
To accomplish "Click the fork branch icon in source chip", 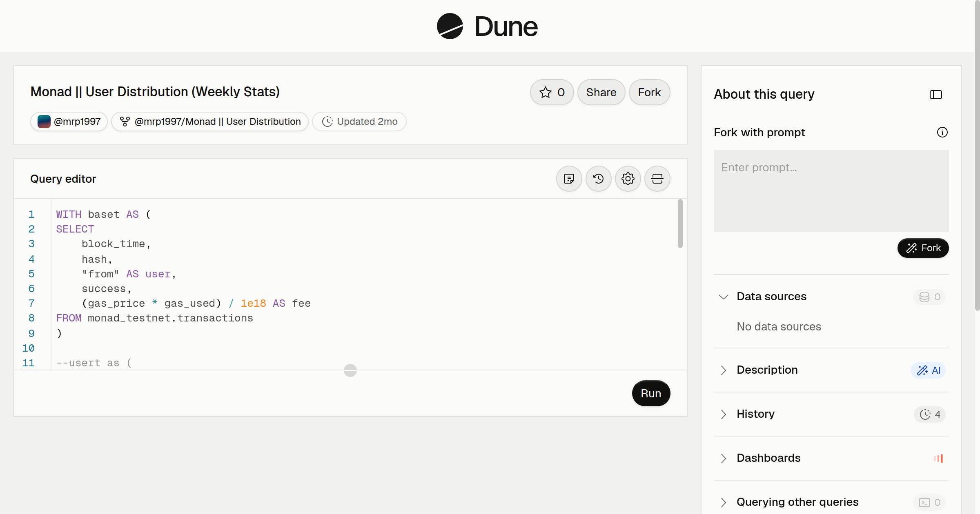I will tap(125, 122).
